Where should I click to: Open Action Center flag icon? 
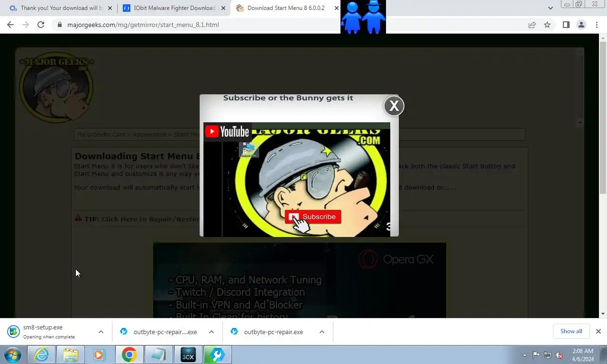click(x=536, y=355)
